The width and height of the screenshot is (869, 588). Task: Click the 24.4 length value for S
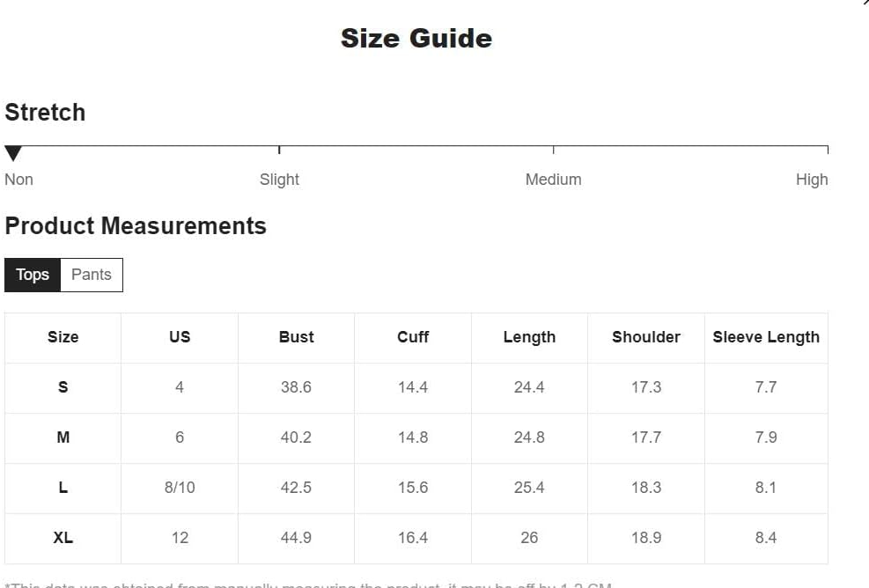(529, 387)
